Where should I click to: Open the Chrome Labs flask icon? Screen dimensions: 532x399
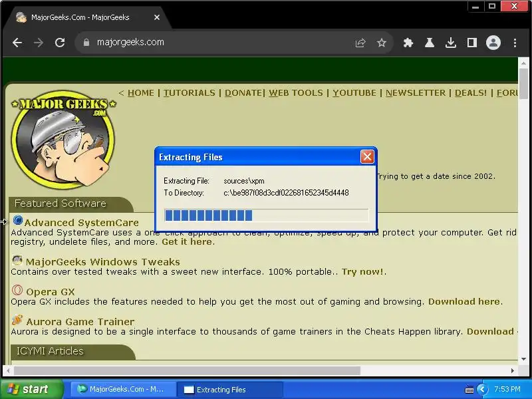[430, 43]
